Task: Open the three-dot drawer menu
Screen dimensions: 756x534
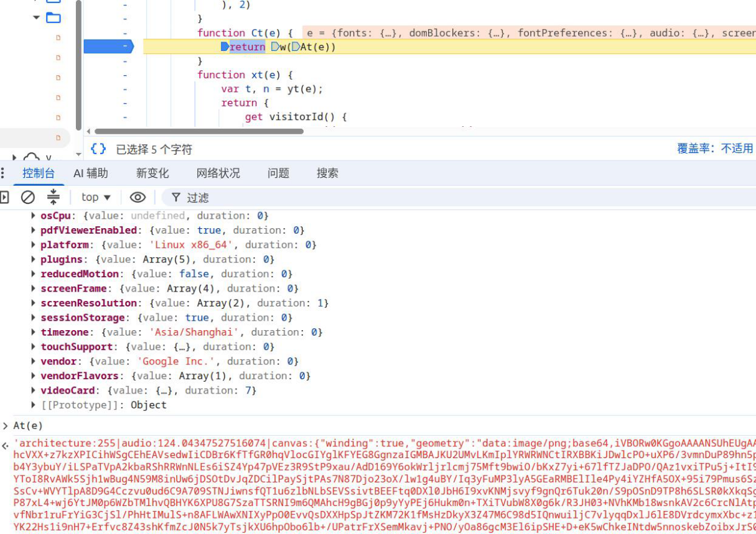Action: click(3, 173)
